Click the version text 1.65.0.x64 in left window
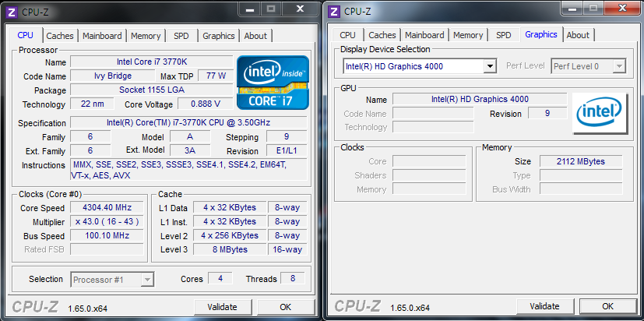The width and height of the screenshot is (644, 321). (88, 309)
